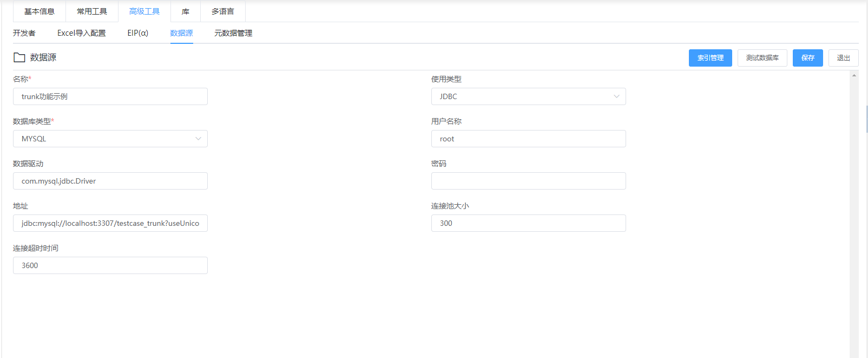Click the 名称 field label
Screen dimensions: 868x358
(x=22, y=79)
